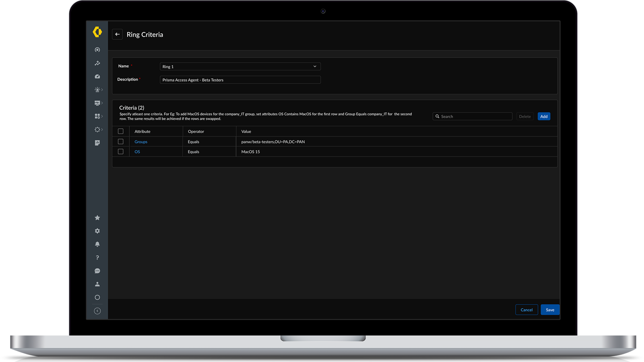Select the Groups criteria row checkbox
Screen dimensions: 644x362
(x=120, y=142)
